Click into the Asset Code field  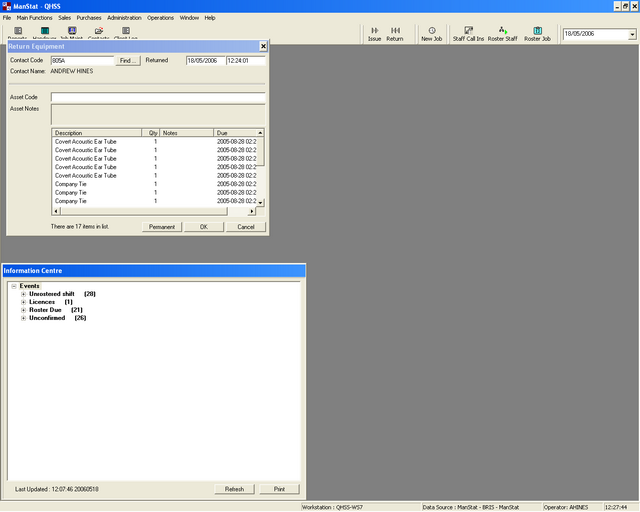click(157, 97)
